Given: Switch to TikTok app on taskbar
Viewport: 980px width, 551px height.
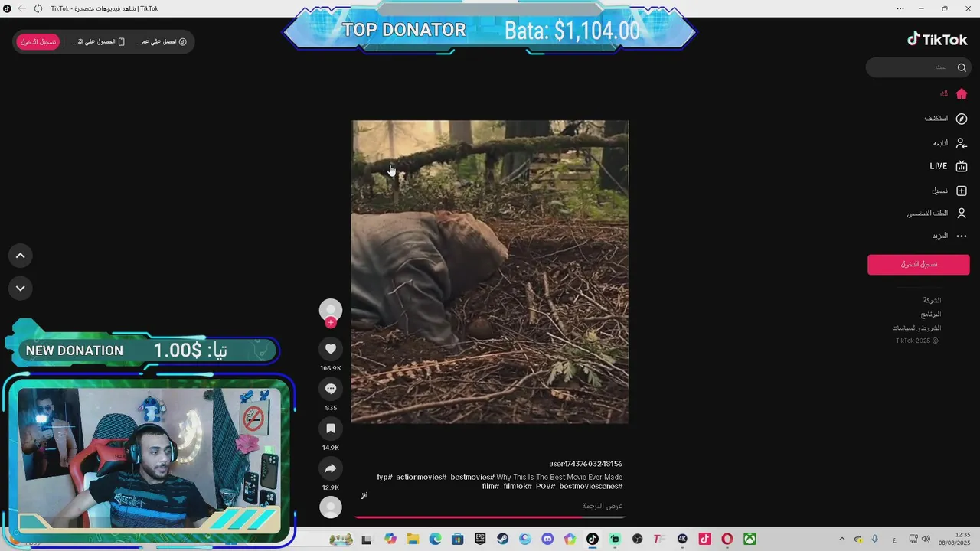Looking at the screenshot, I should coord(592,540).
